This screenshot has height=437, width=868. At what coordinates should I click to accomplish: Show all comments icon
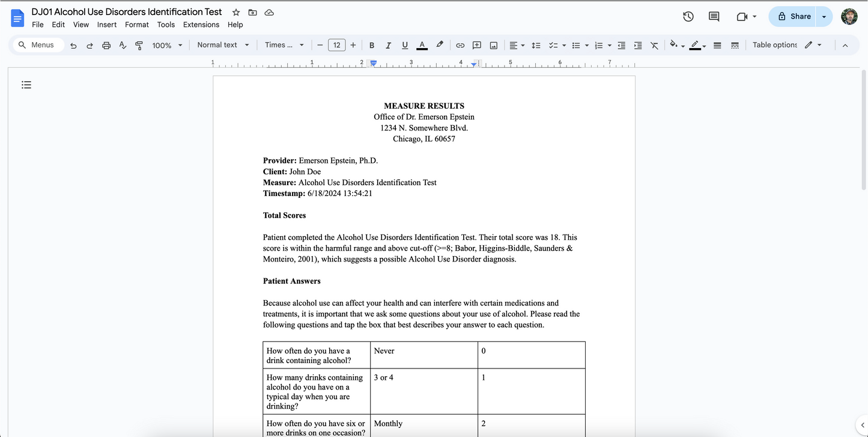tap(714, 17)
